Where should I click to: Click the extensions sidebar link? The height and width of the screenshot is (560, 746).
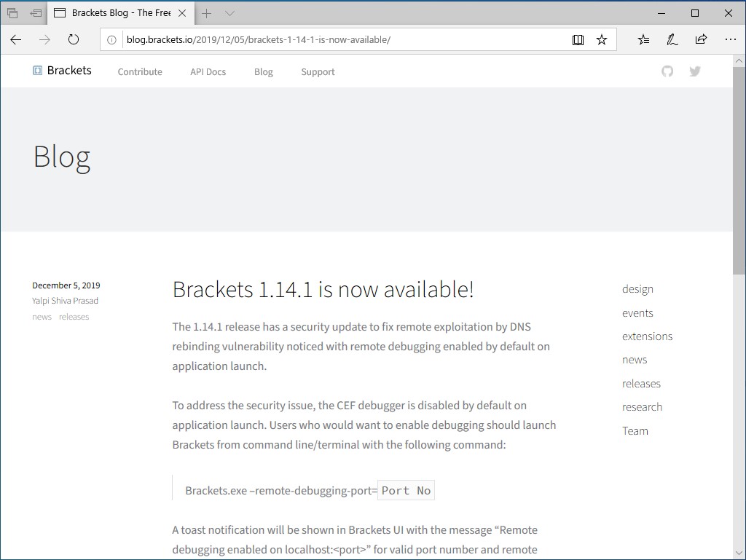click(x=647, y=336)
